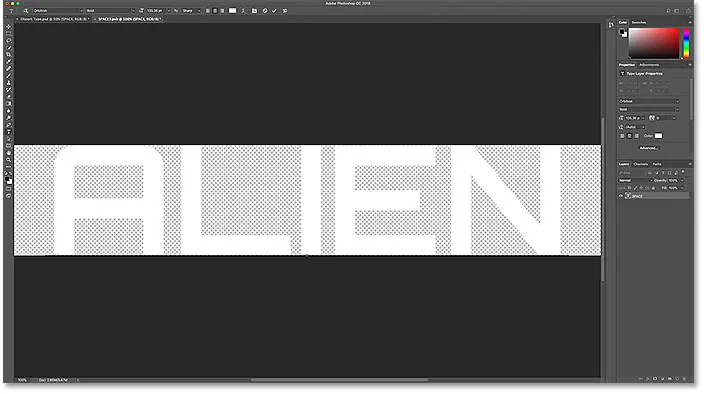Select the Zoom tool in toolbar
704x394 pixels.
pos(9,160)
